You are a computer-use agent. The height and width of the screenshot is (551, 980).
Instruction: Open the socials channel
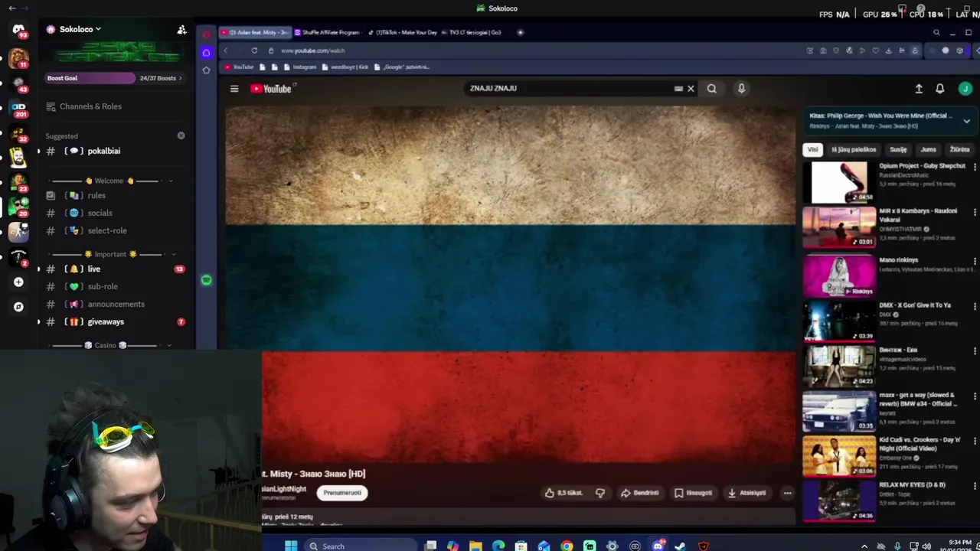(100, 213)
